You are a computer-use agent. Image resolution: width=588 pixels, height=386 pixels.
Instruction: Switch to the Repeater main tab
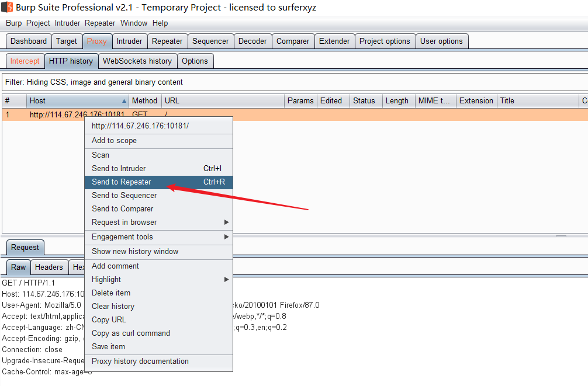pyautogui.click(x=167, y=41)
